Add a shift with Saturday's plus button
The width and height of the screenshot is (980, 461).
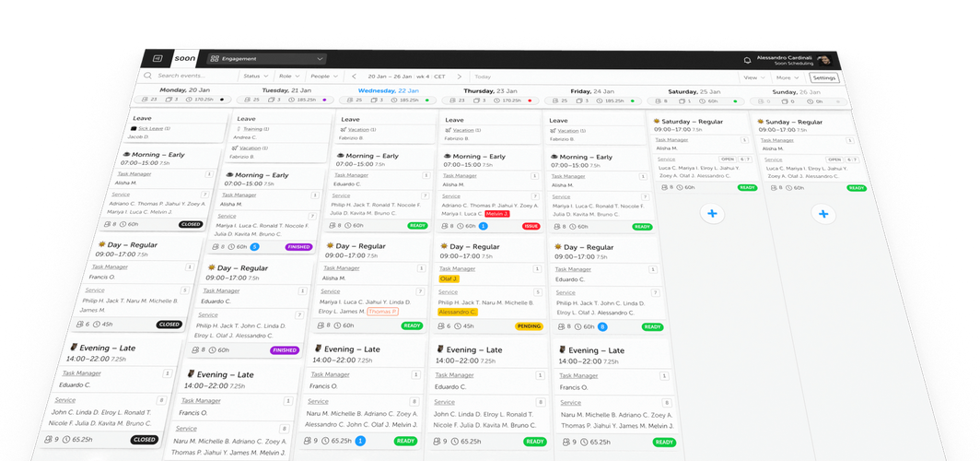click(x=712, y=214)
